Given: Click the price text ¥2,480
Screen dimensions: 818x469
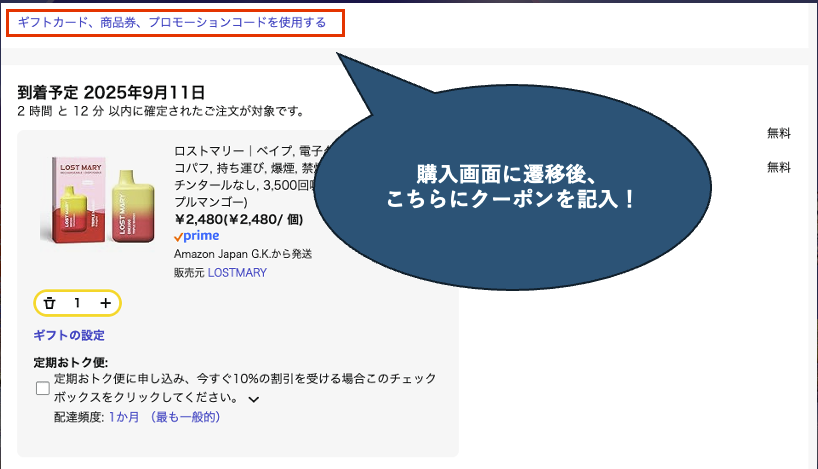Looking at the screenshot, I should (238, 219).
